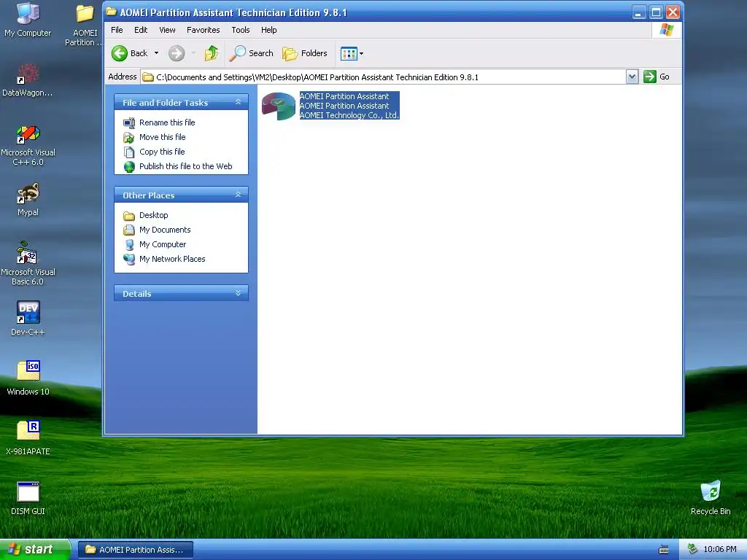Open the AOMEI Partition Assistant application icon
The image size is (747, 560).
tap(279, 106)
